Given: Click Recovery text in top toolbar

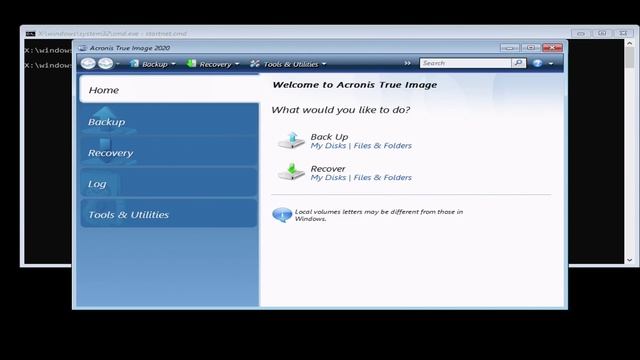Looking at the screenshot, I should (x=215, y=64).
